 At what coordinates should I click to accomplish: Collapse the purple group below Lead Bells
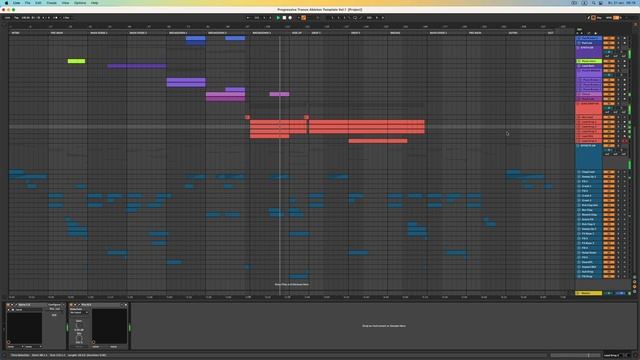point(578,71)
